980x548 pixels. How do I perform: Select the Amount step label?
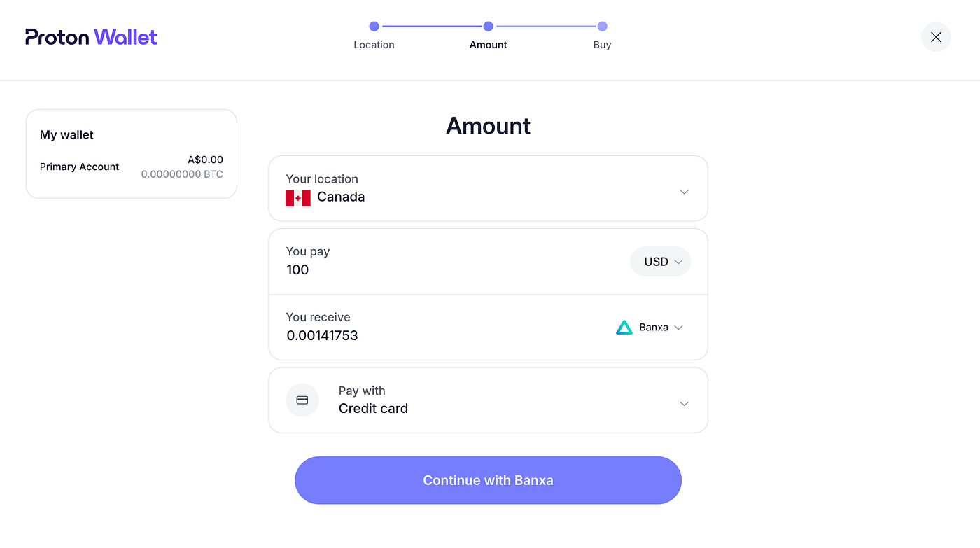point(489,45)
